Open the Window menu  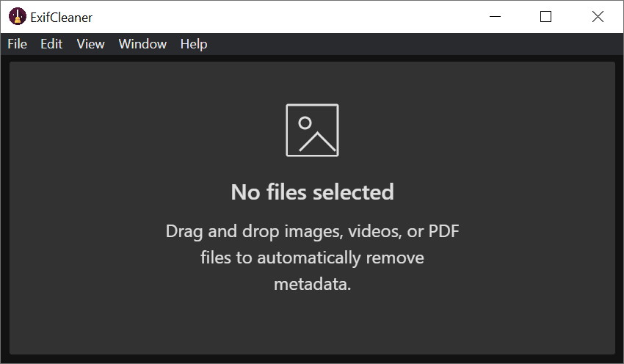coord(142,44)
